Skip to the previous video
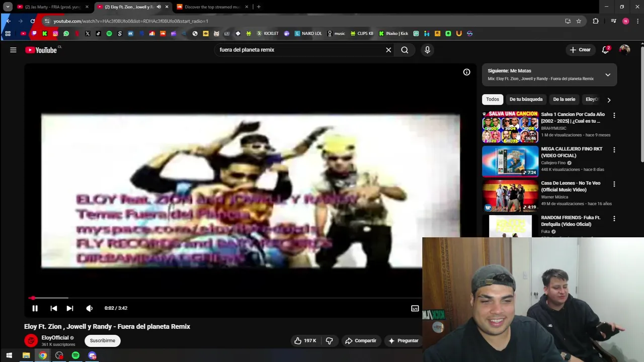 [x=53, y=308]
